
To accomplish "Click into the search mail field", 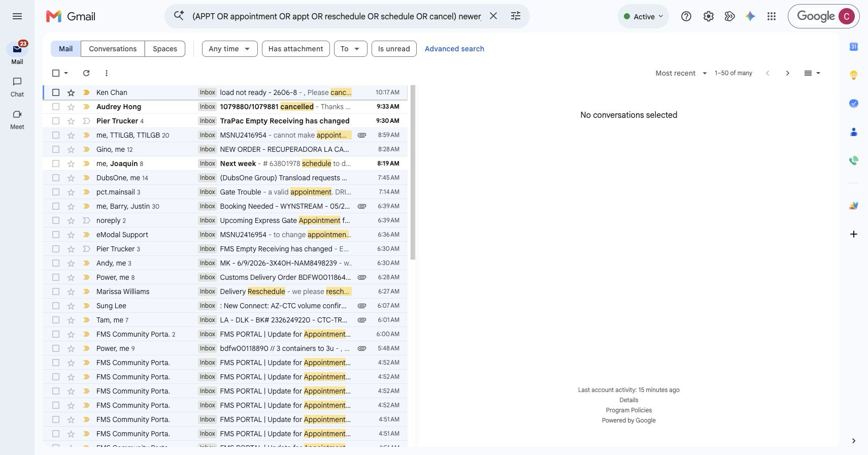I will (336, 16).
